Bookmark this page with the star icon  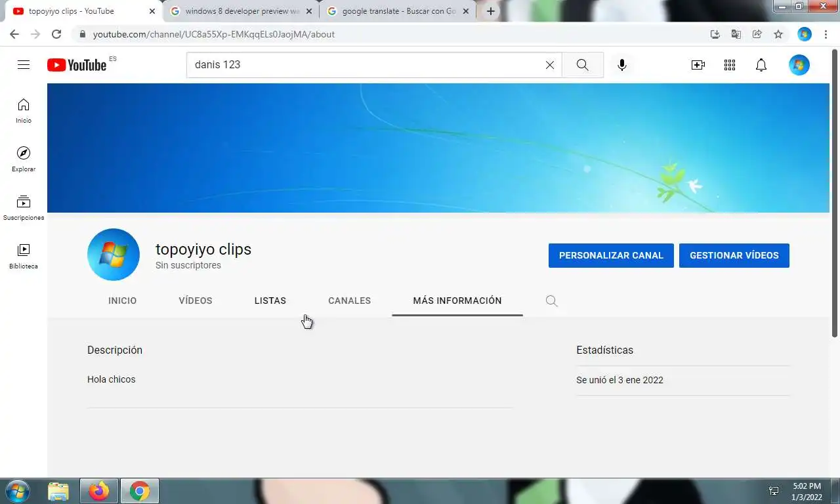[x=778, y=34]
